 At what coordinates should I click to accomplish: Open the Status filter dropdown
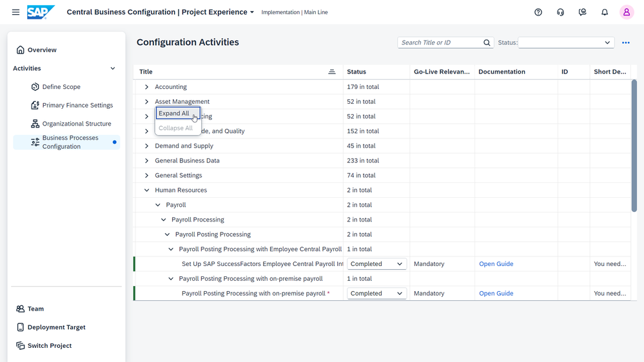(x=566, y=43)
